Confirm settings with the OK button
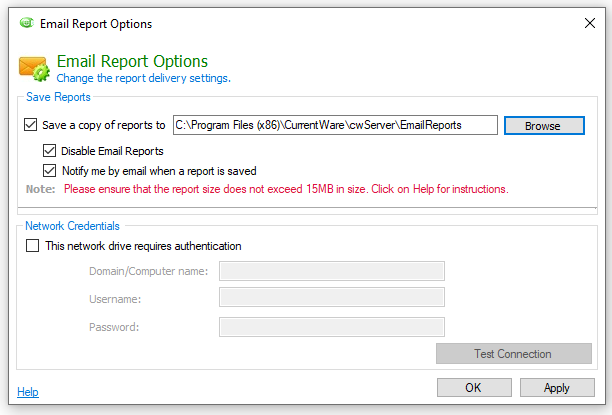The width and height of the screenshot is (612, 415). point(474,387)
